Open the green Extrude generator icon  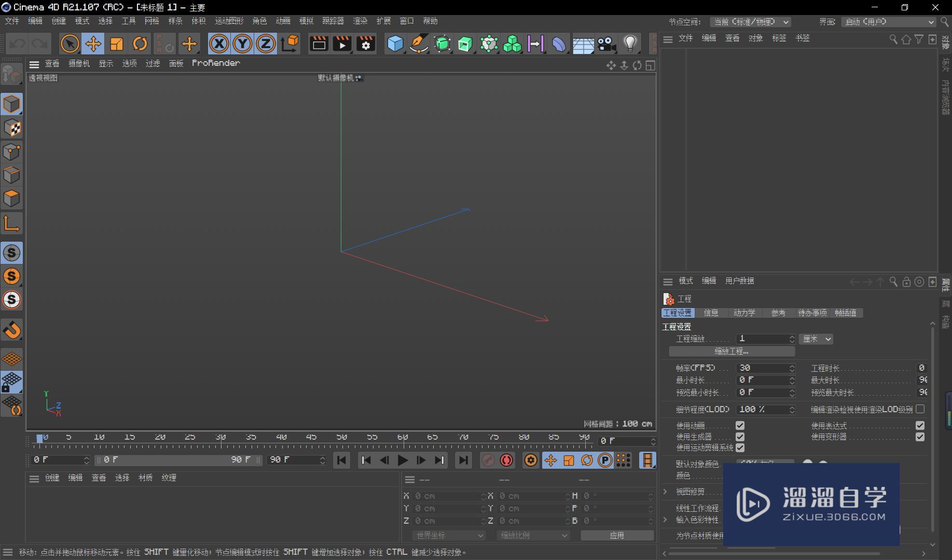click(x=465, y=44)
